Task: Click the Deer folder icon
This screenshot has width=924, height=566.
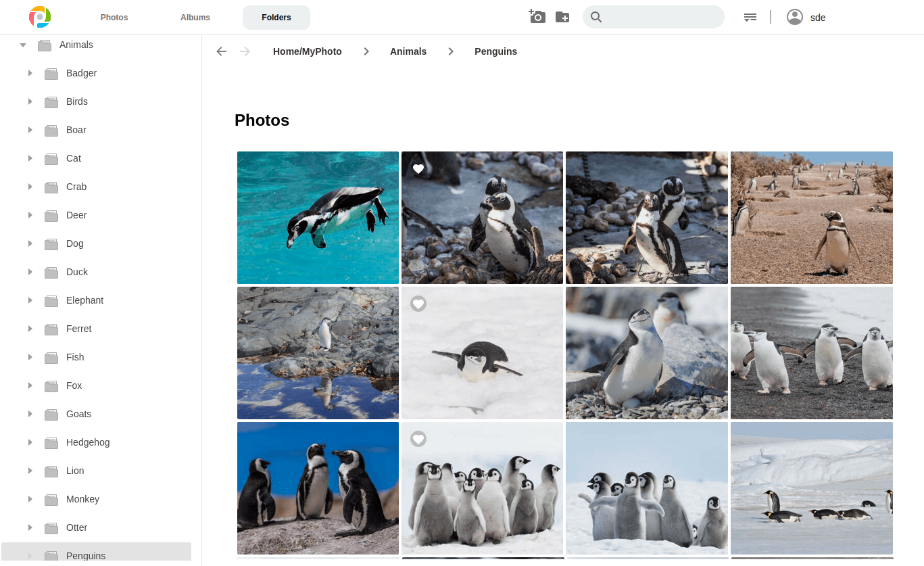Action: 51,216
